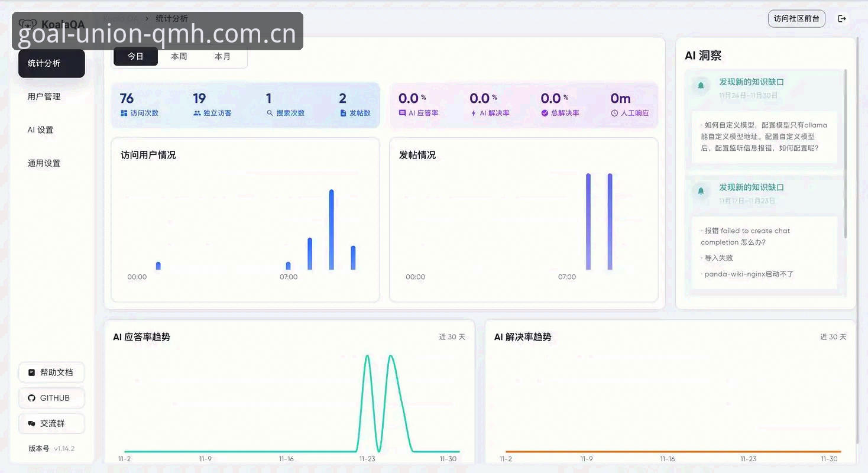Click the 统计分析 breadcrumb text

click(171, 18)
